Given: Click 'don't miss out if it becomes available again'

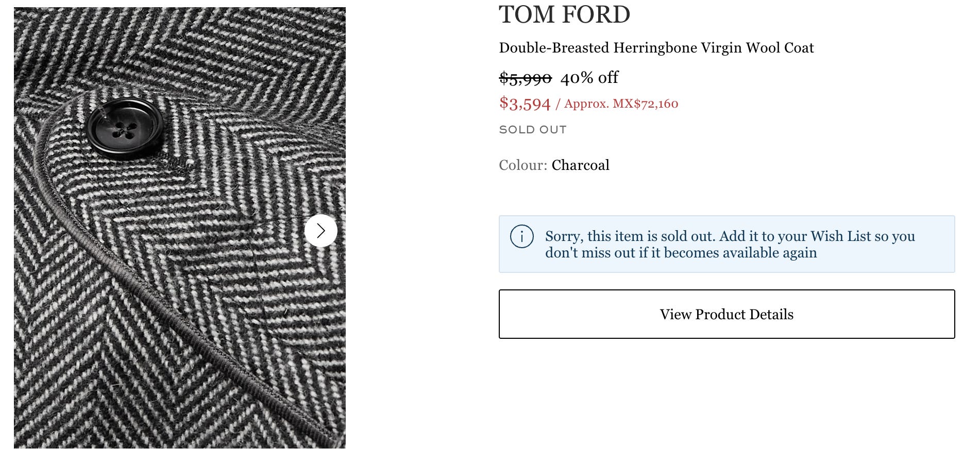Looking at the screenshot, I should 681,253.
